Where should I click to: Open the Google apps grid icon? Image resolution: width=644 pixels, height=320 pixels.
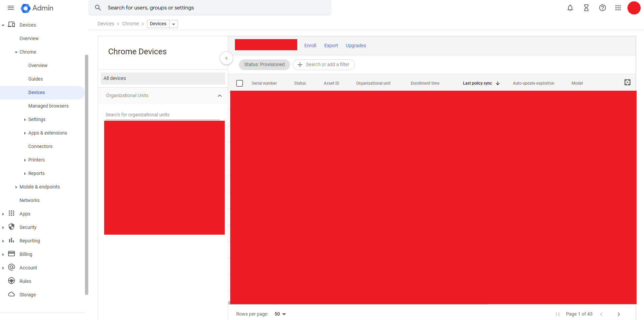618,8
